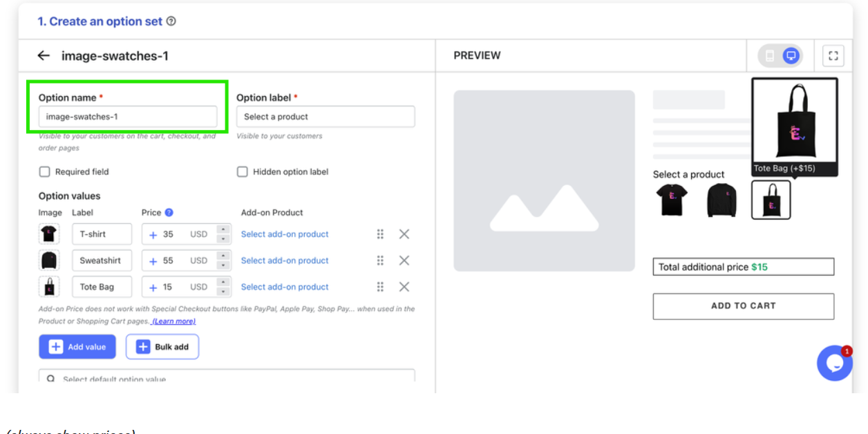Viewport: 868px width, 434px height.
Task: Click the Option label text field
Action: coord(325,117)
